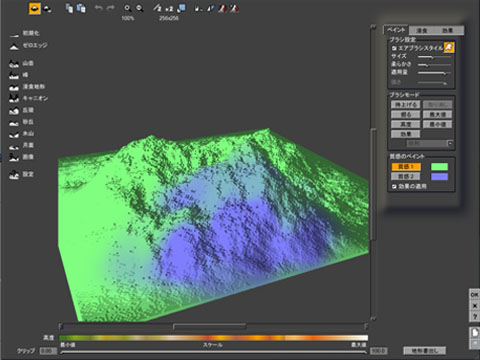This screenshot has width=480, height=360.
Task: Click the OK button
Action: pyautogui.click(x=474, y=295)
